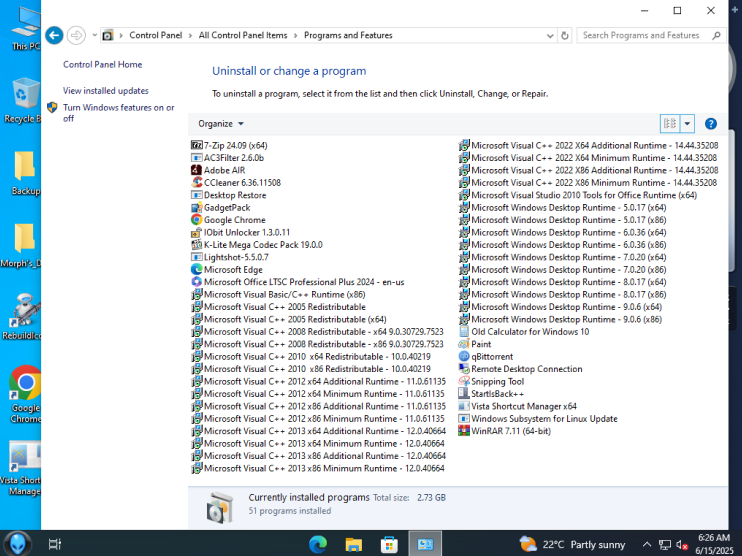Click Turn Windows features on or off
The image size is (742, 556).
tap(118, 113)
